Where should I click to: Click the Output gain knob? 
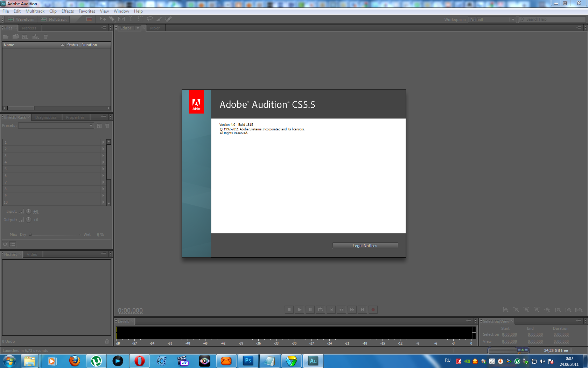(29, 220)
